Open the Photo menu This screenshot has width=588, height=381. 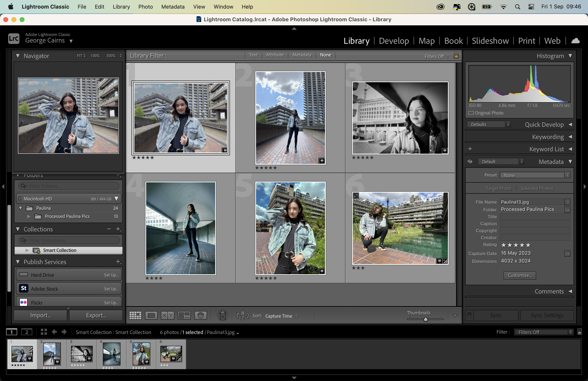click(146, 7)
